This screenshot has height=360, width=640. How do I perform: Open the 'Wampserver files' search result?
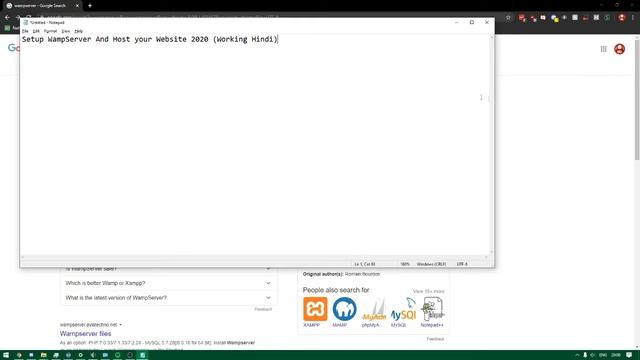coord(85,333)
